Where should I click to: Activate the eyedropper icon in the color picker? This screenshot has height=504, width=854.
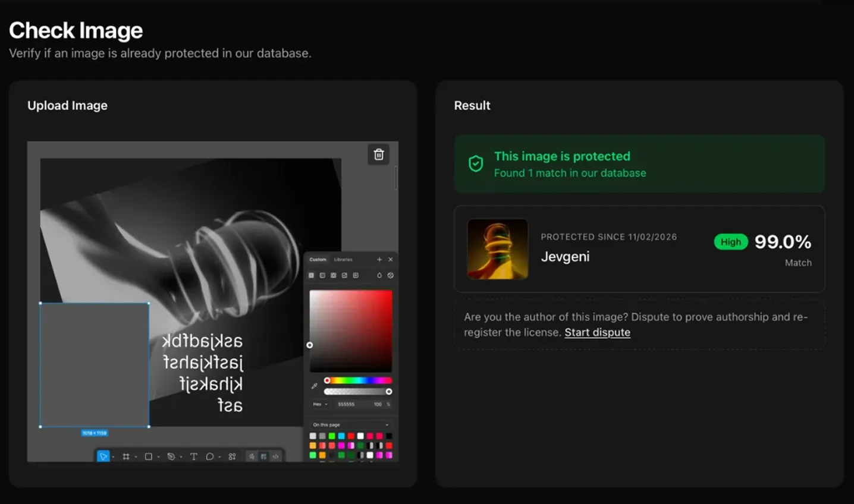(x=314, y=386)
